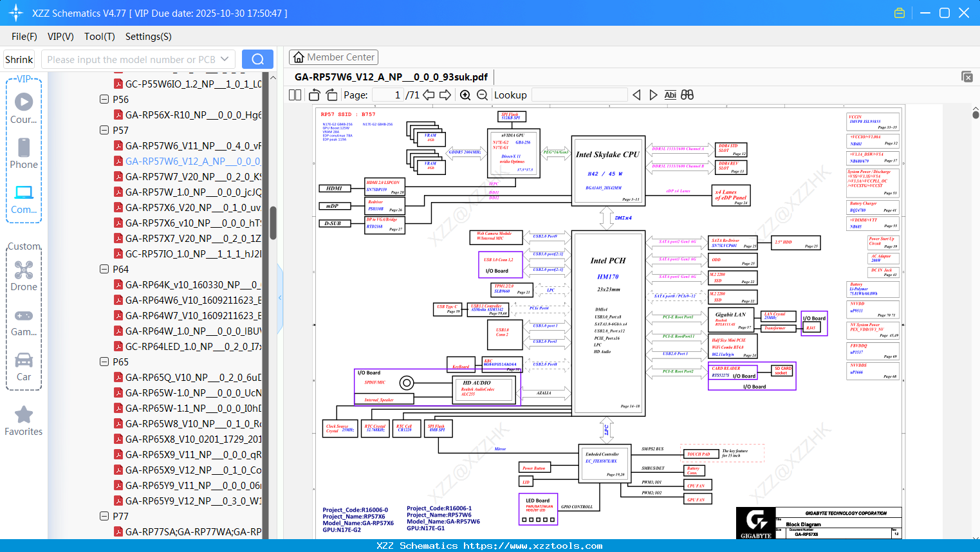Click the file tree vertical scrollbar thumb

pos(273,223)
